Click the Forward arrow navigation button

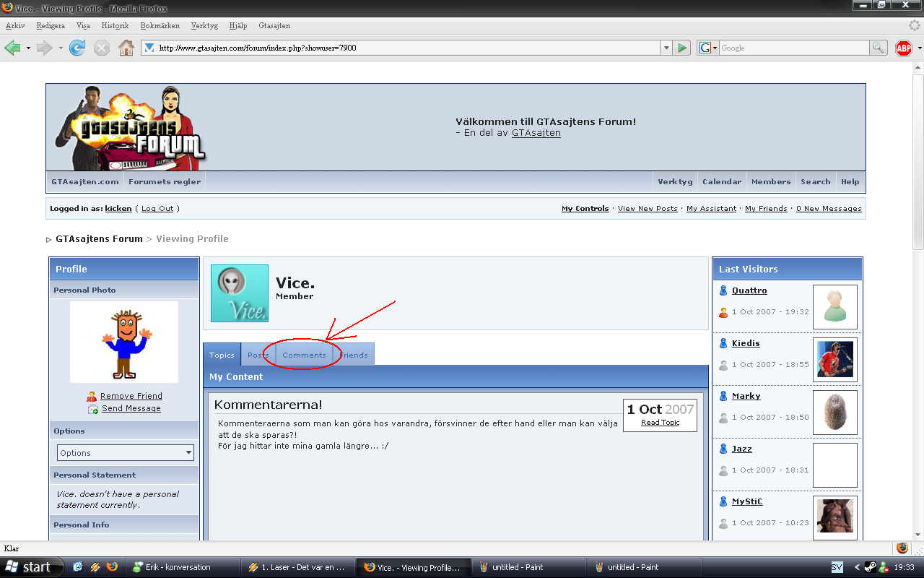click(x=45, y=48)
